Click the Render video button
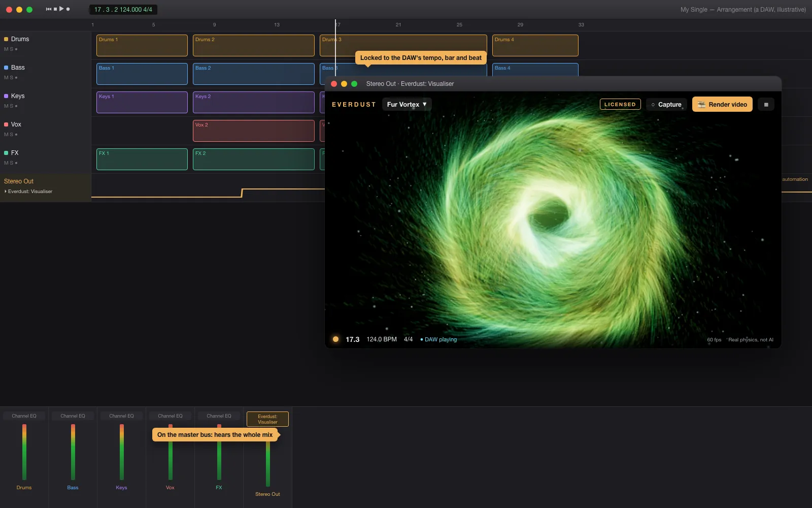The height and width of the screenshot is (508, 812). 722,105
